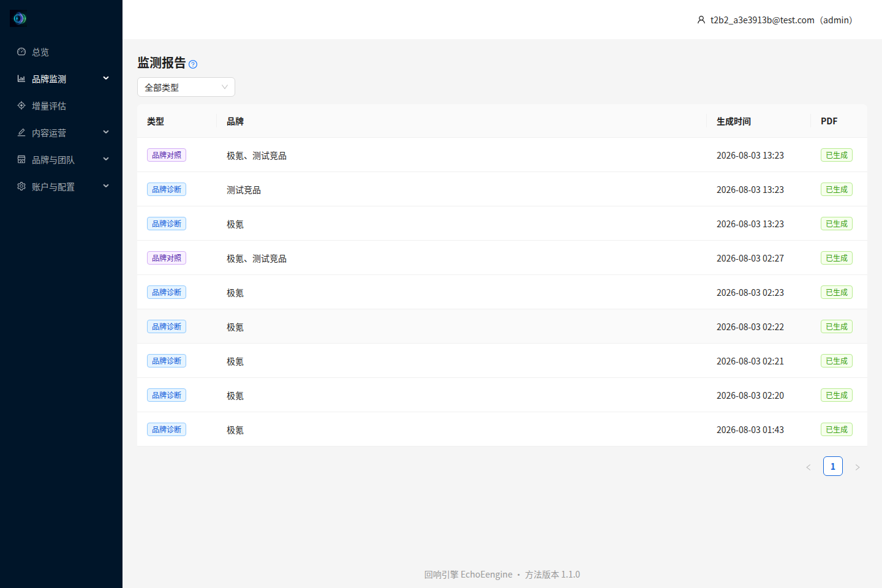Click the account settings gear icon
The width and height of the screenshot is (882, 588).
(21, 187)
